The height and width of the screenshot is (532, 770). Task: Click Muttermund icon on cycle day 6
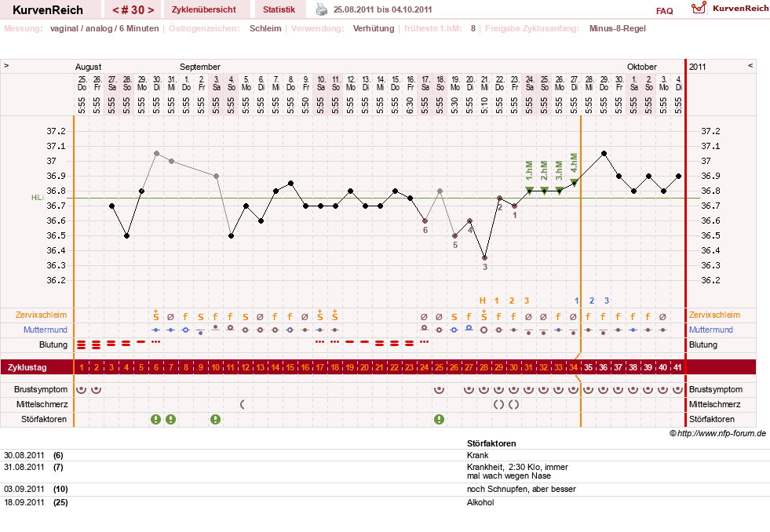(x=155, y=330)
